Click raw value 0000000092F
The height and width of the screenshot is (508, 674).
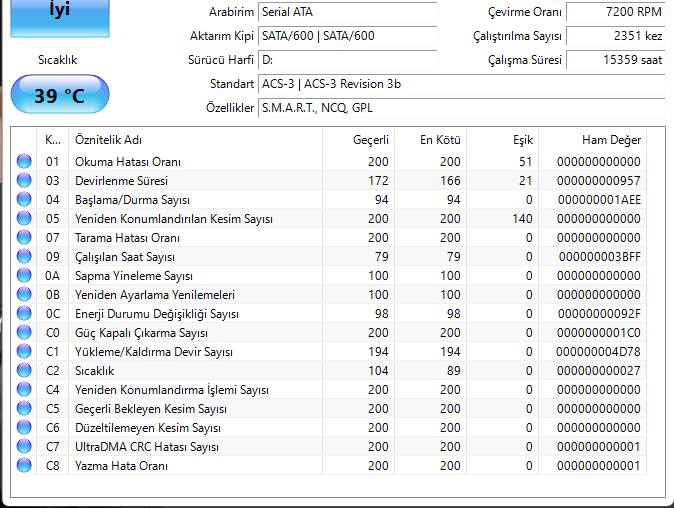pos(599,314)
